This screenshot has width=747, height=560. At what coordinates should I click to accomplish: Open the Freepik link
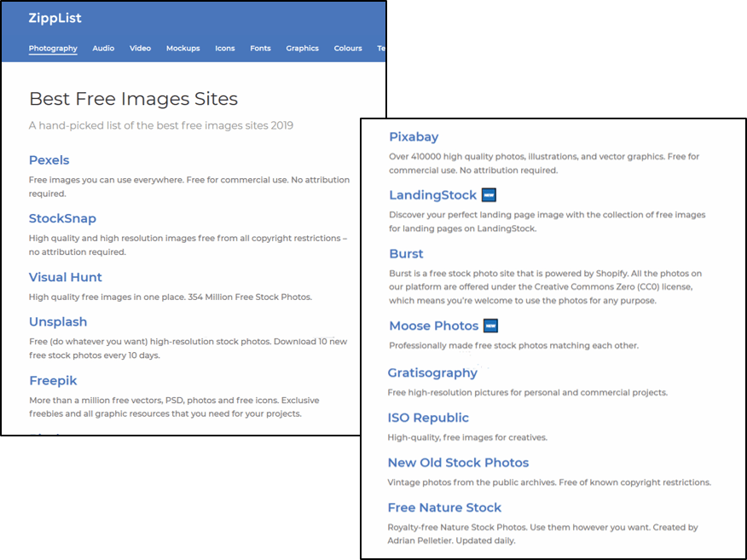pyautogui.click(x=55, y=381)
